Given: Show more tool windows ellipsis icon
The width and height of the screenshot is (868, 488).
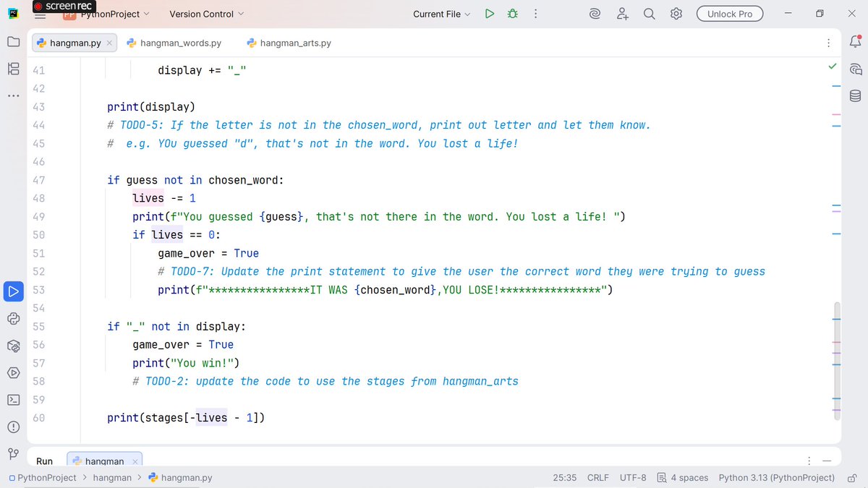Looking at the screenshot, I should click(x=13, y=95).
